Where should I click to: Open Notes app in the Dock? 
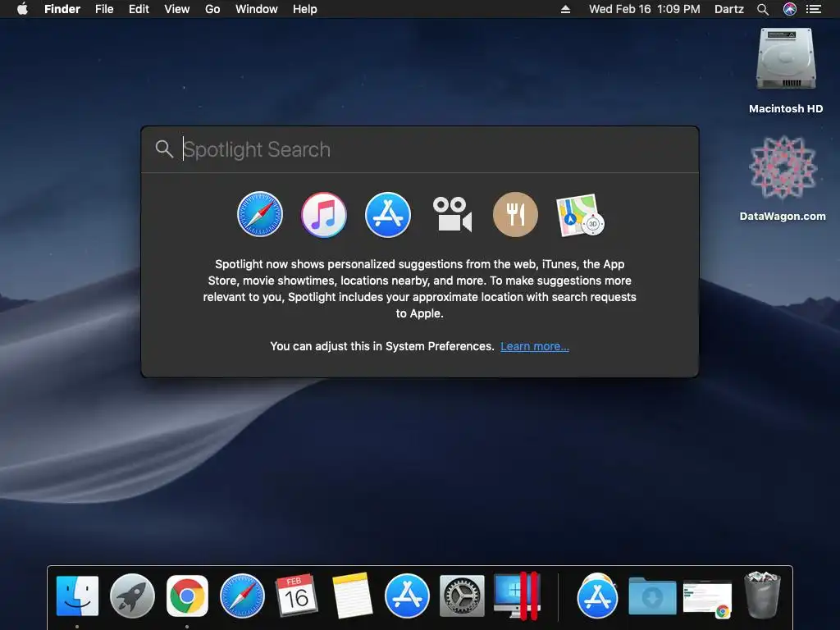352,596
